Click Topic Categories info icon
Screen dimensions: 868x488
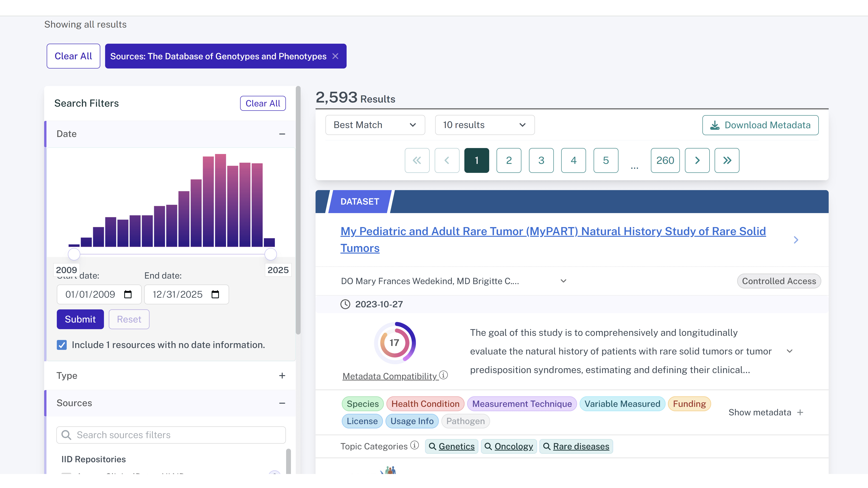415,445
